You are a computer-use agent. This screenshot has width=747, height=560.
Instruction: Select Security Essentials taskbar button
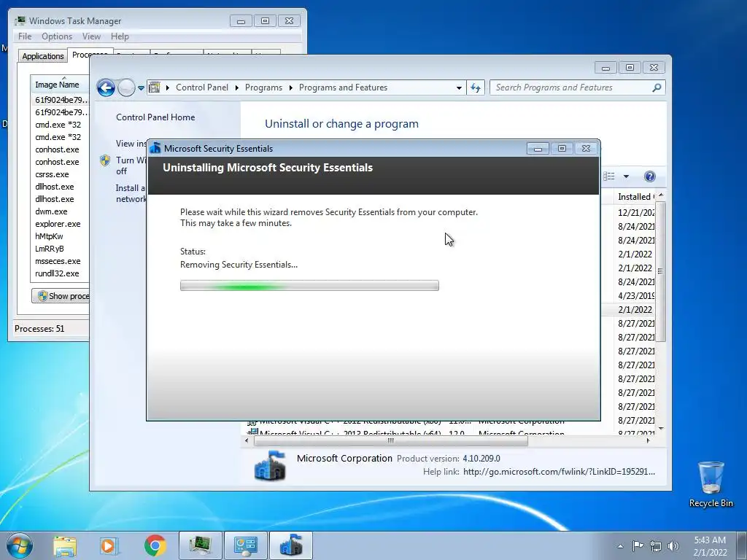(291, 545)
